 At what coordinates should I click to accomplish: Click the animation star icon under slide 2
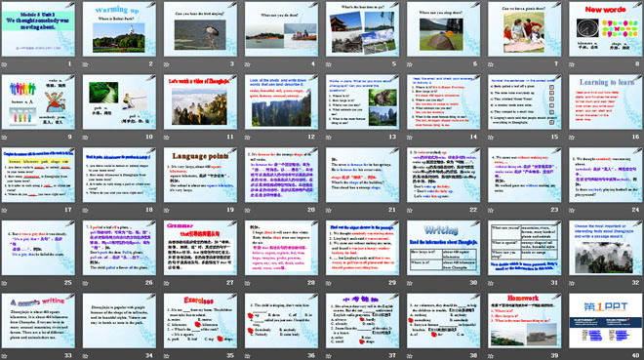coord(86,64)
